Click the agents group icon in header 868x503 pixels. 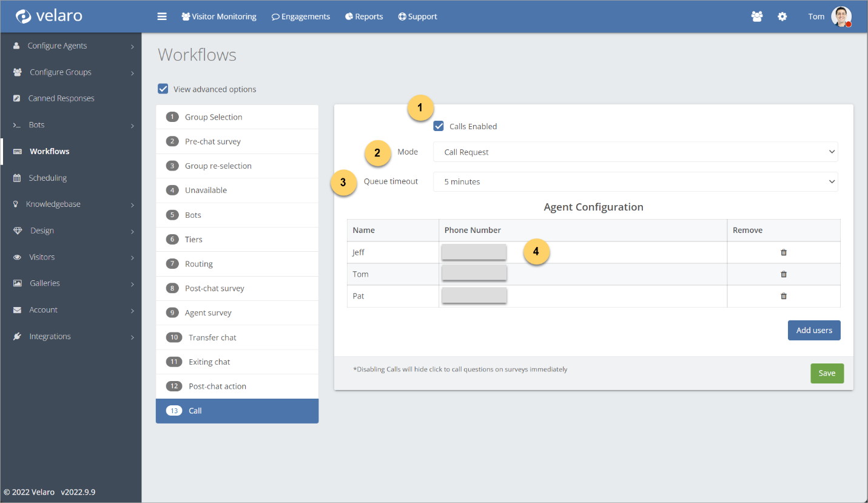[x=756, y=16]
